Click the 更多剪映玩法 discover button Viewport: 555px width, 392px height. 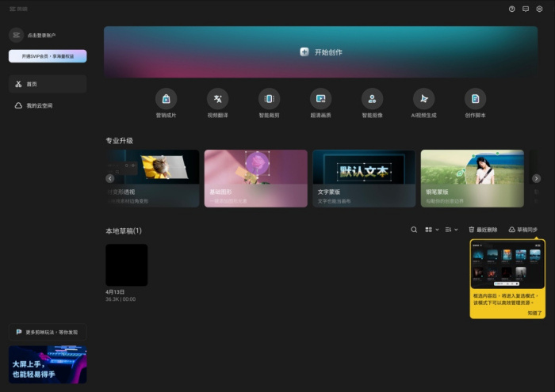(x=48, y=333)
